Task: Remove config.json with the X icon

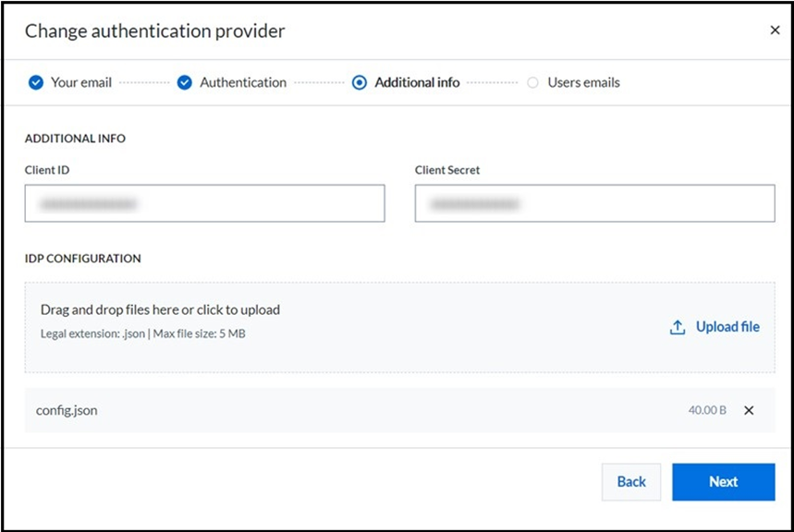Action: click(749, 410)
